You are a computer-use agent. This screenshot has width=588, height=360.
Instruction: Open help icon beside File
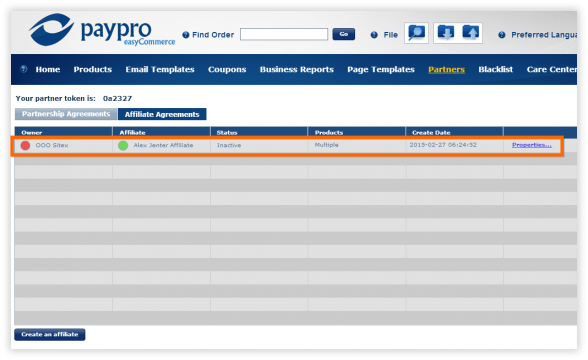(374, 35)
